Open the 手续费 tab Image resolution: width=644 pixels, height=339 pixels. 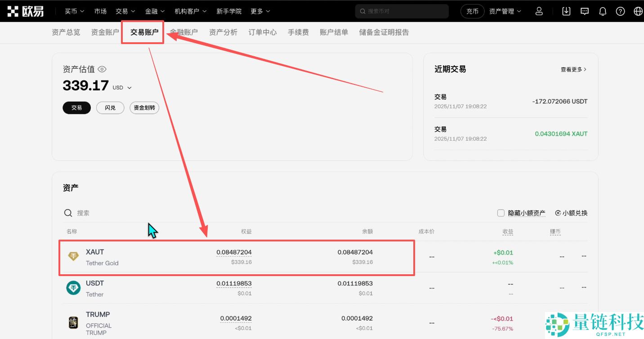pyautogui.click(x=298, y=32)
